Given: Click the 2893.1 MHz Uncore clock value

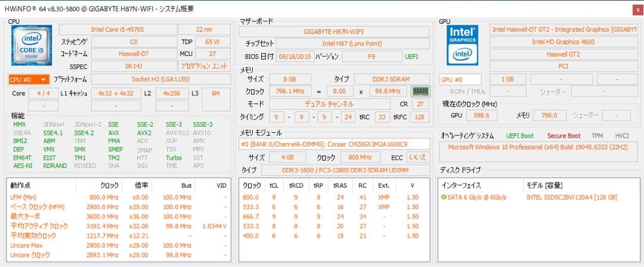Looking at the screenshot, I should pos(104,255).
